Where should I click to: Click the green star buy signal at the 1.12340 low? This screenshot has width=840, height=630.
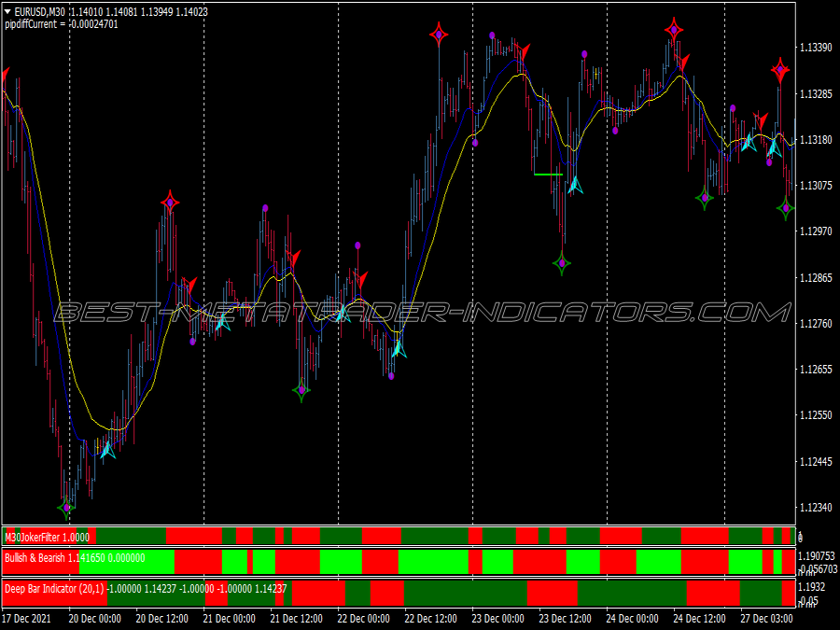[x=66, y=508]
